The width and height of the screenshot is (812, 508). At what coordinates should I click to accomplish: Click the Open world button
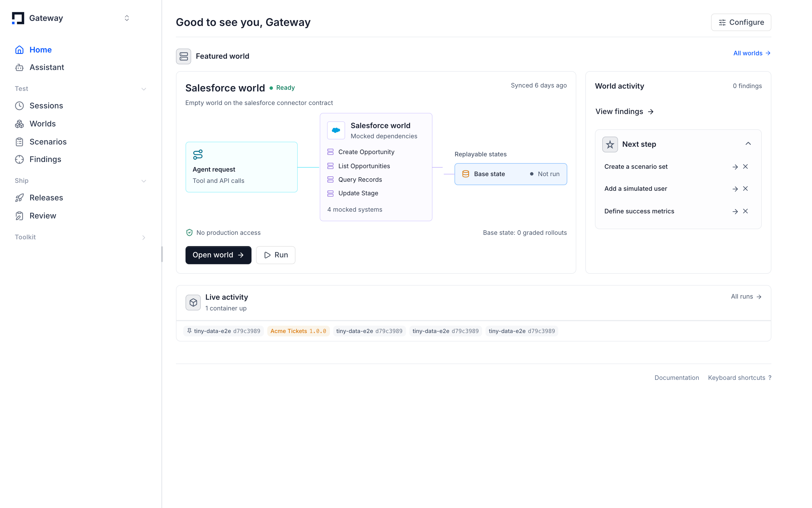coord(218,255)
